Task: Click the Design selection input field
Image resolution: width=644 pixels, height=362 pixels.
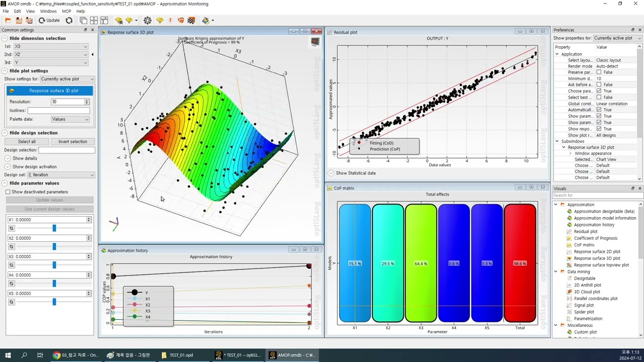Action: click(67, 150)
